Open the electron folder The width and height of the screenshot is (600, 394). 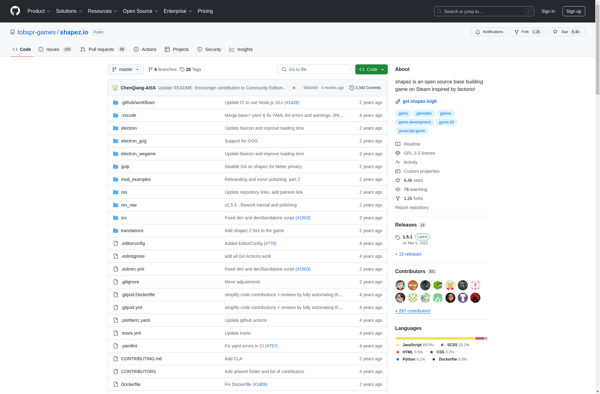click(x=129, y=128)
